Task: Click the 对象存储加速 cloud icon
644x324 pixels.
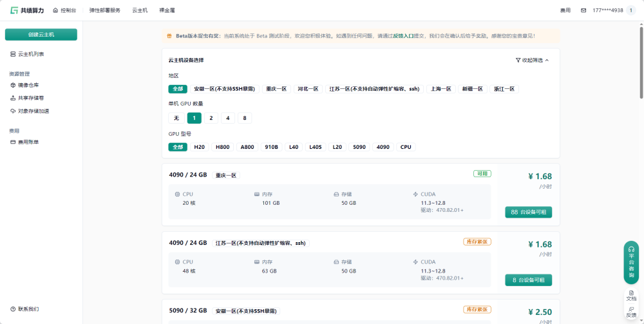Action: point(13,111)
